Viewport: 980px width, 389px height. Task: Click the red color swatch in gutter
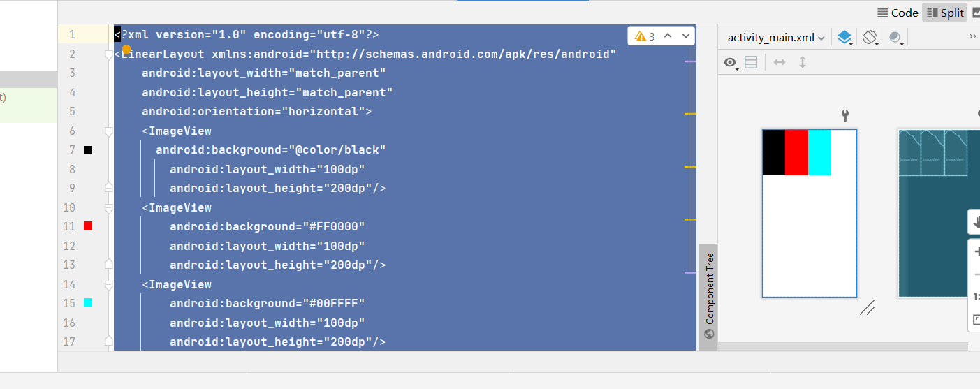pyautogui.click(x=88, y=226)
